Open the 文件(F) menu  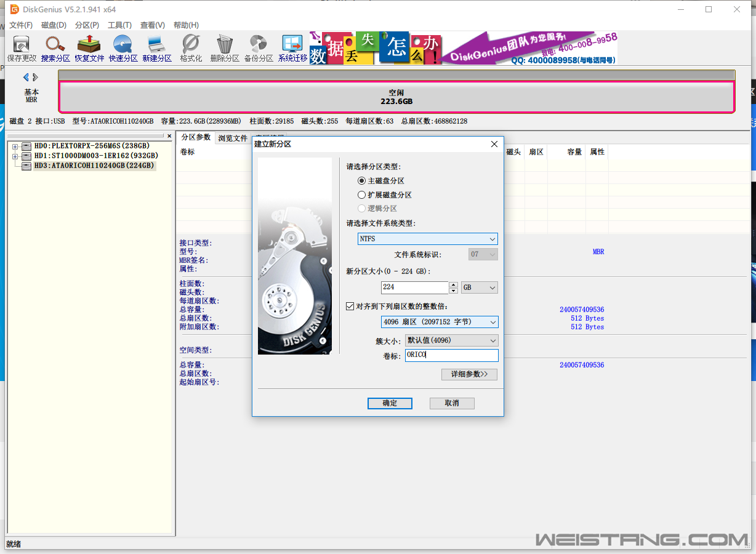(x=21, y=25)
